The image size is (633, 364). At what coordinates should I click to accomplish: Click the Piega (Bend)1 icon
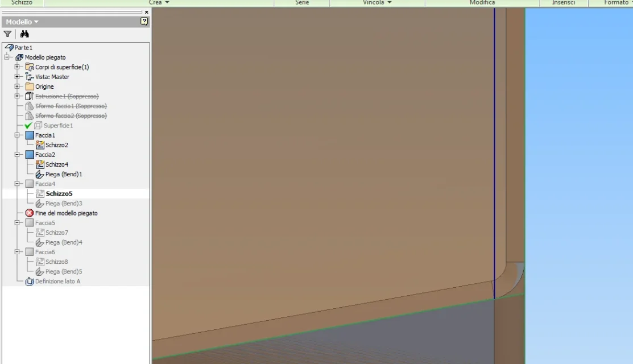40,175
